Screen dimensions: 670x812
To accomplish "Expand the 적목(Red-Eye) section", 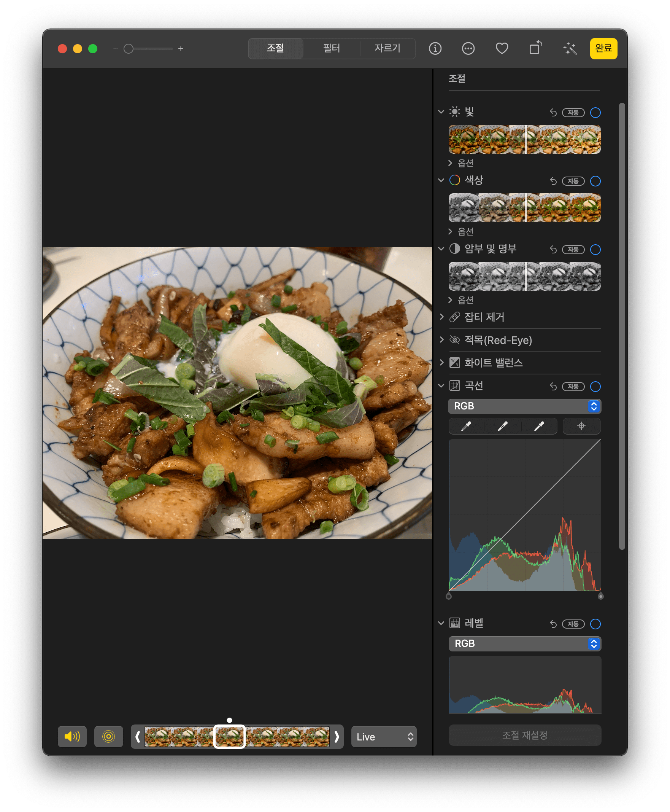I will [x=441, y=340].
